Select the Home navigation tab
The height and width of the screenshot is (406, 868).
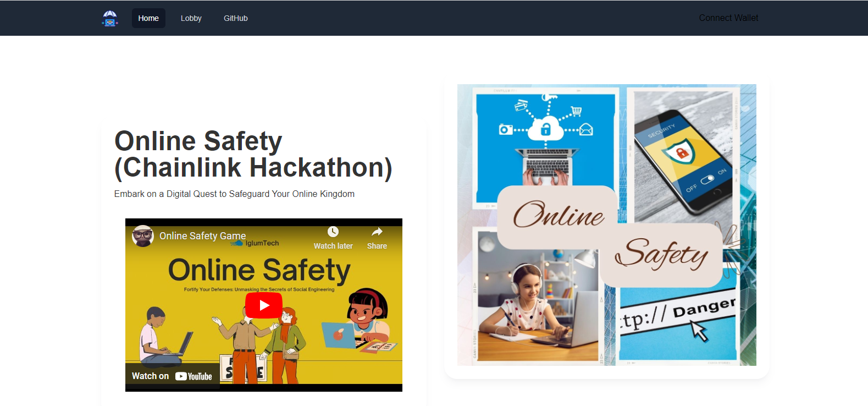pos(148,18)
